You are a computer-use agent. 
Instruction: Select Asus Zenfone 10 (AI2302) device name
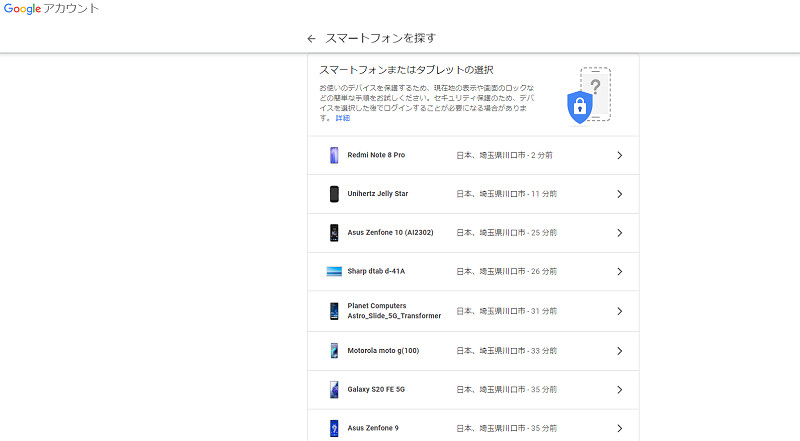point(390,232)
